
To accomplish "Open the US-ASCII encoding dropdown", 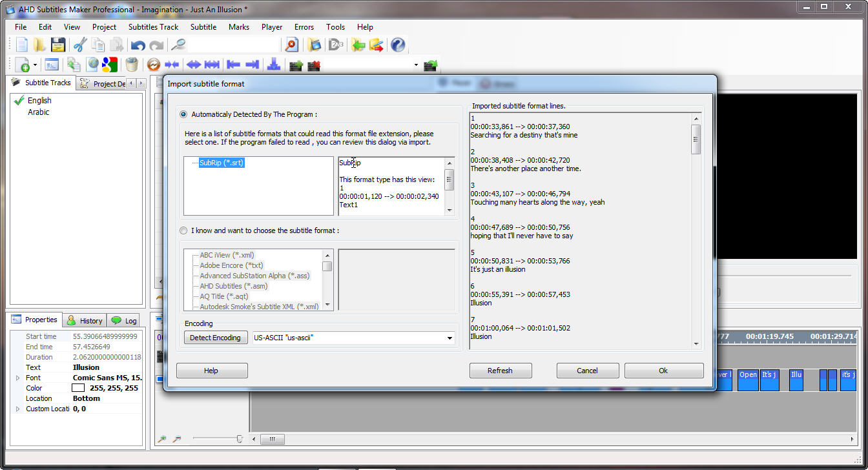I will click(449, 338).
